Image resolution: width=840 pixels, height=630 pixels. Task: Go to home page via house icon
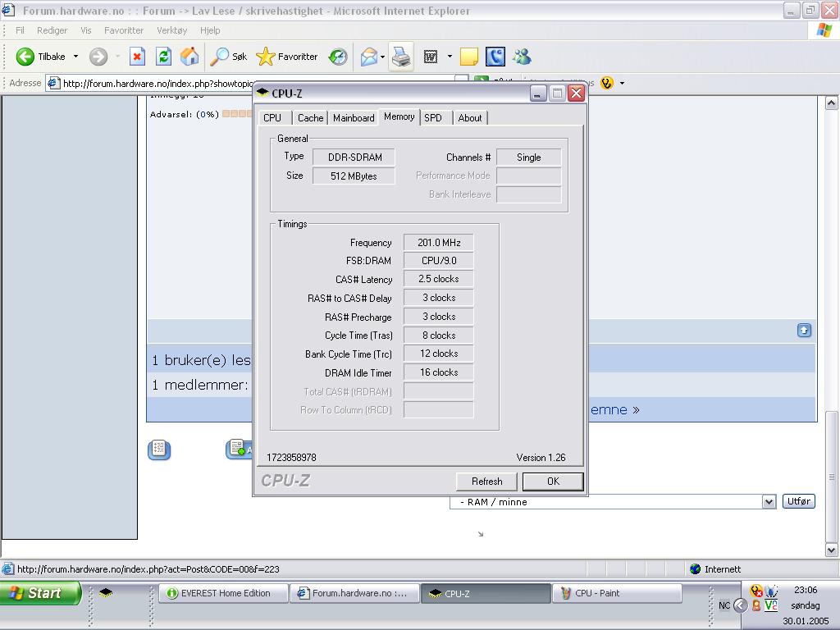(189, 57)
